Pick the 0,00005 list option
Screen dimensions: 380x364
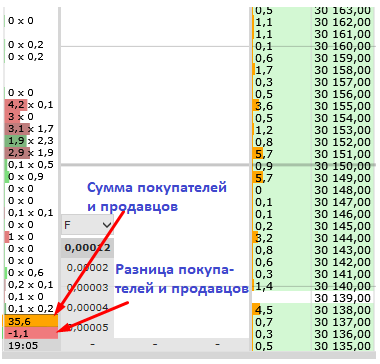(x=87, y=327)
